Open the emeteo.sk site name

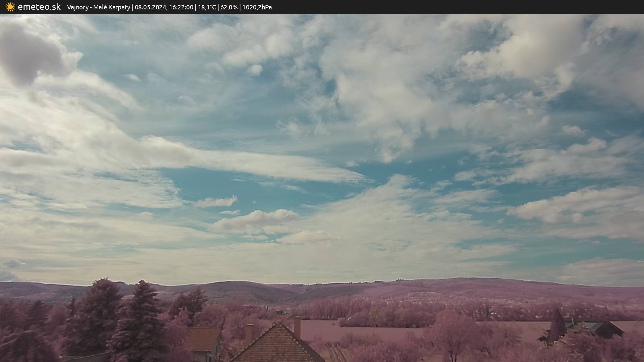39,7
